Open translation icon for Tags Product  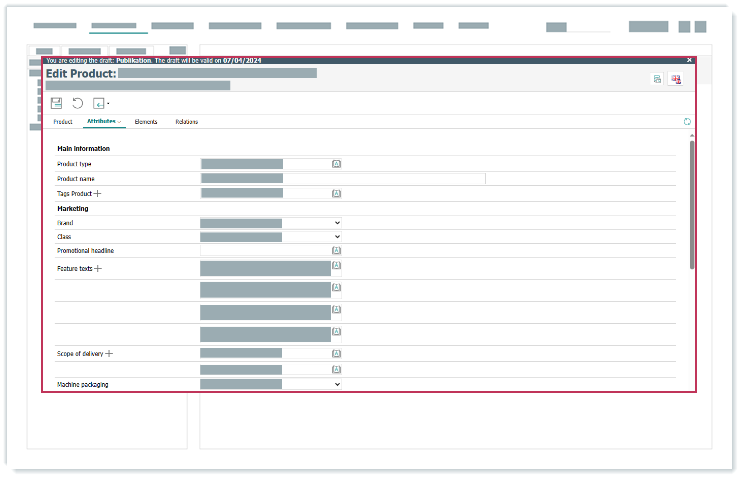(337, 193)
